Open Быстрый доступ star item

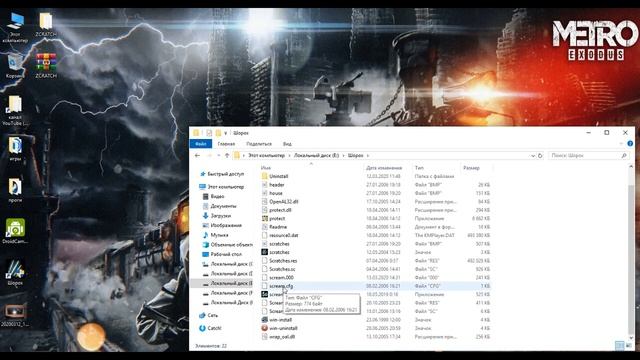(222, 174)
